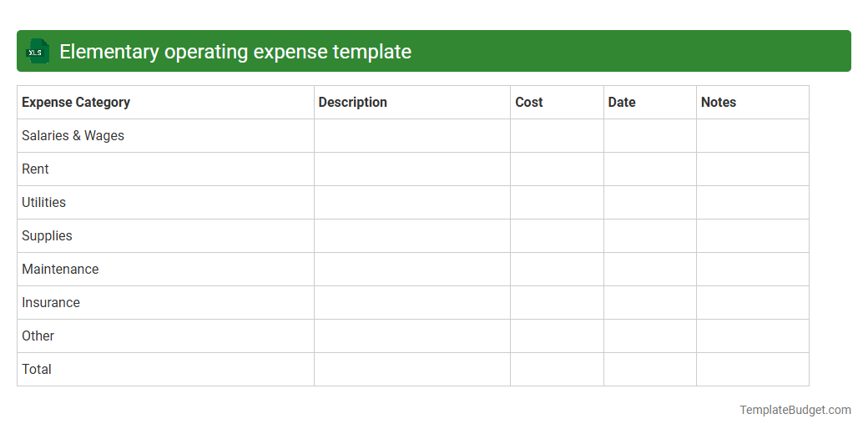Select the Cost cell for Supplies
Image resolution: width=868 pixels, height=434 pixels.
[x=557, y=236]
